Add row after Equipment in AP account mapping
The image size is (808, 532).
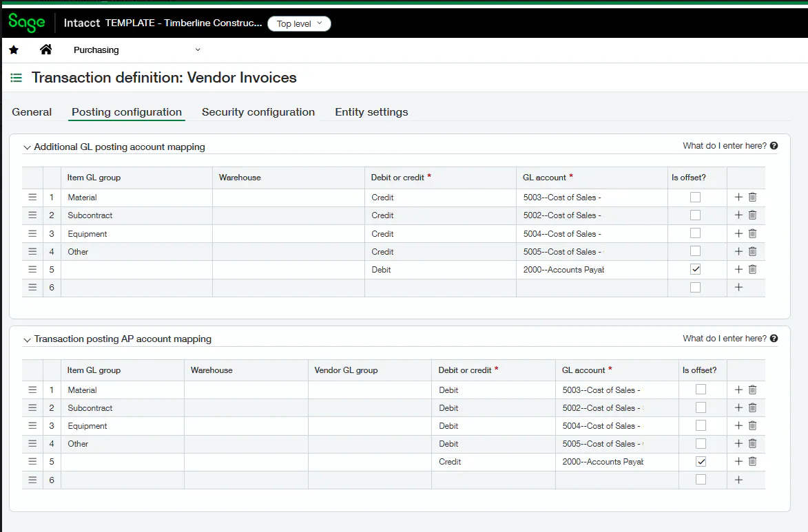pos(738,426)
